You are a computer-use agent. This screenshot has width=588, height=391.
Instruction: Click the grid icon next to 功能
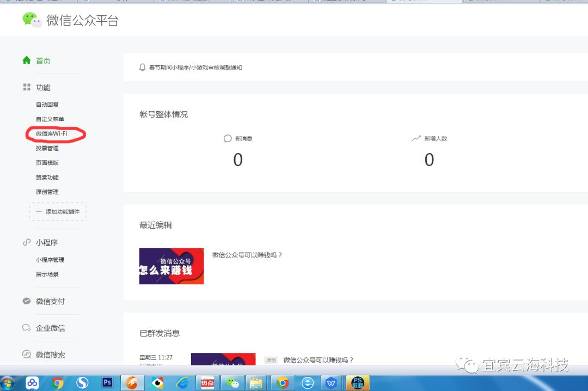pyautogui.click(x=26, y=87)
